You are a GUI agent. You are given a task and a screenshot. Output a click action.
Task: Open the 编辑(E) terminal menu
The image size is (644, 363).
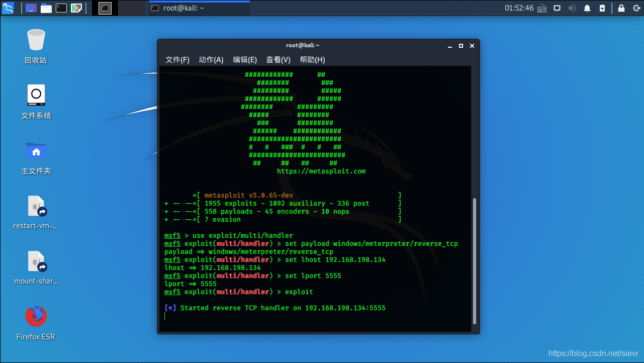(x=245, y=60)
